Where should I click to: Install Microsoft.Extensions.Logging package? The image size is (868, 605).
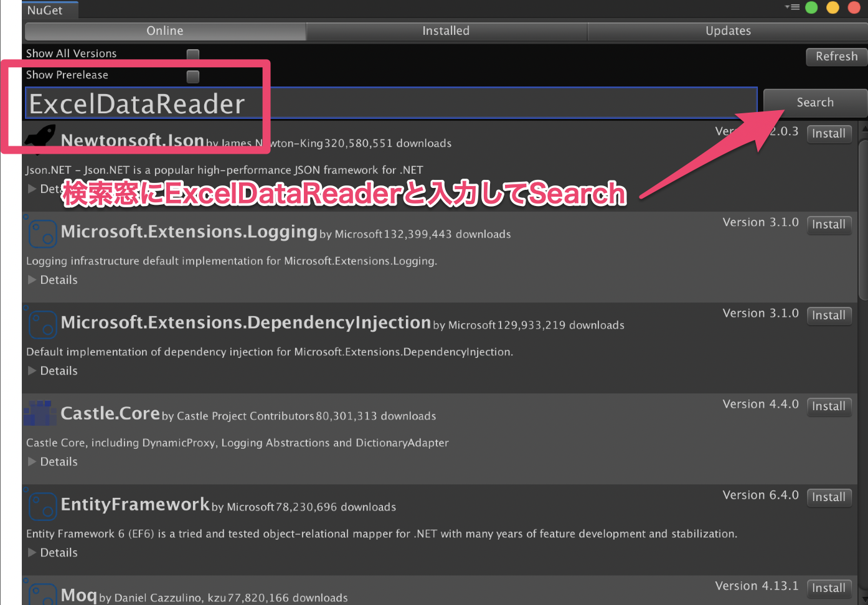point(829,225)
